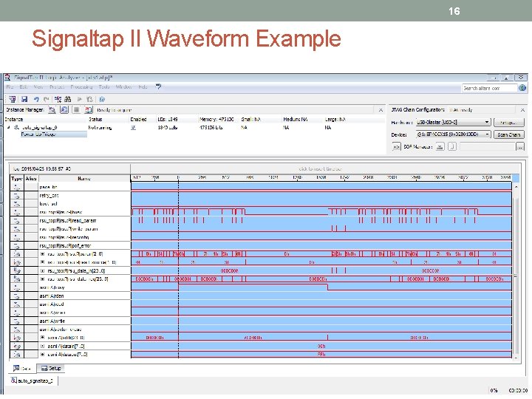Viewport: 532px width, 399px height.
Task: Click the toolbar icon left of the binoculars
Action: click(58, 99)
